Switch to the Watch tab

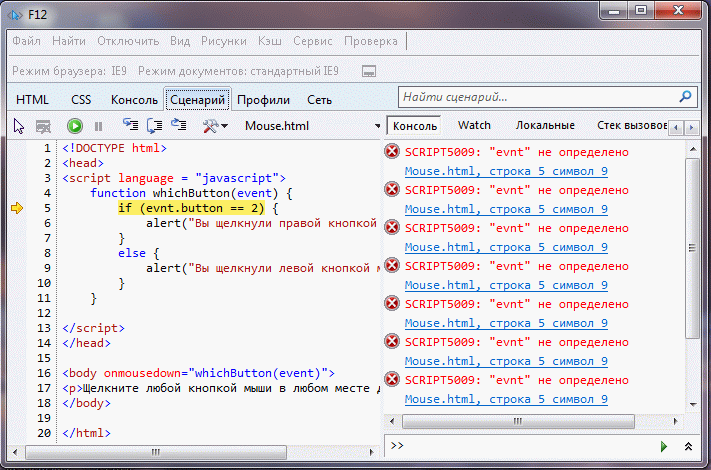[474, 126]
